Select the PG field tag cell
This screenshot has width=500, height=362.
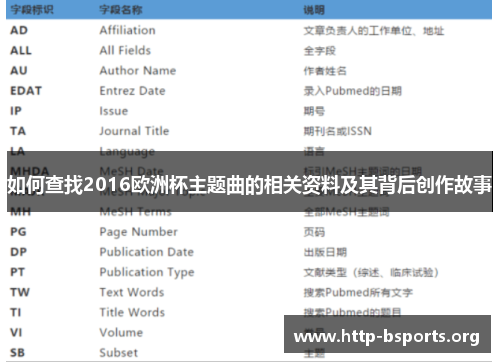click(18, 232)
